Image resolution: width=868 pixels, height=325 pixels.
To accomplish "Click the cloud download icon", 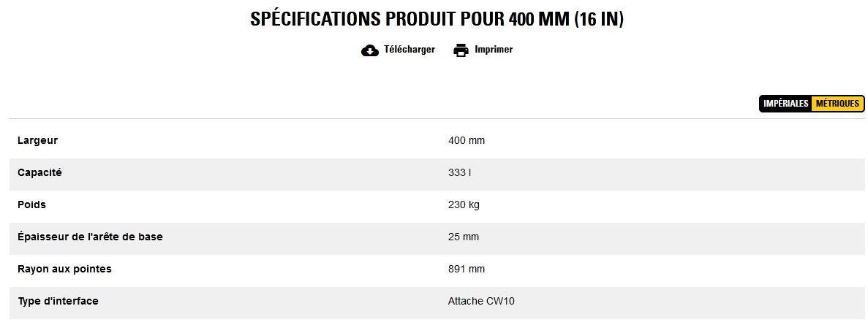I will pyautogui.click(x=370, y=50).
